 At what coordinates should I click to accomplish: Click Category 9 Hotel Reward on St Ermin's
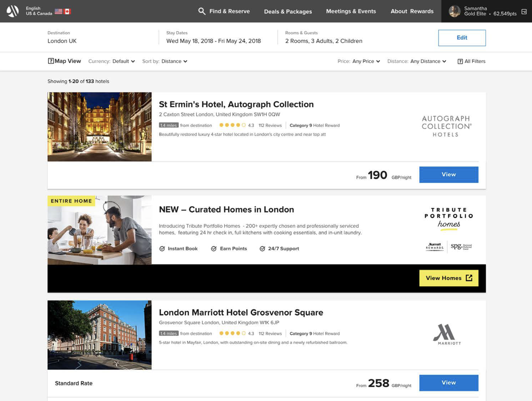pos(314,126)
